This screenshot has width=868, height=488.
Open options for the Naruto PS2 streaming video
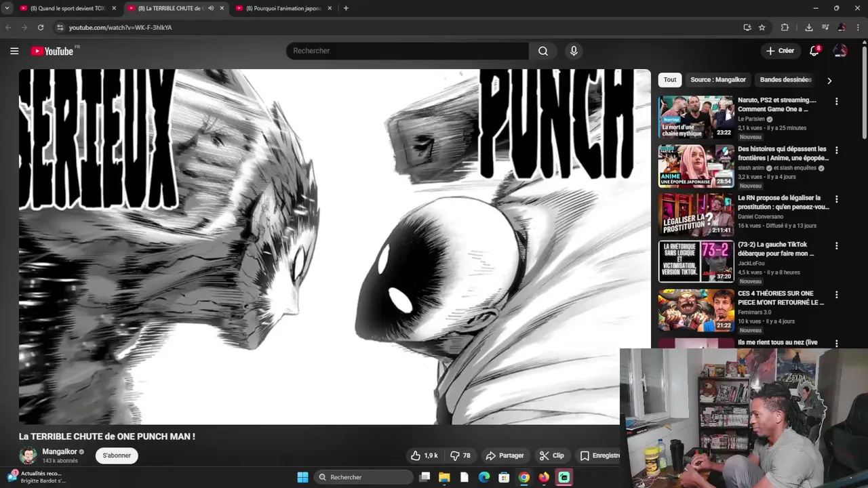pos(836,102)
